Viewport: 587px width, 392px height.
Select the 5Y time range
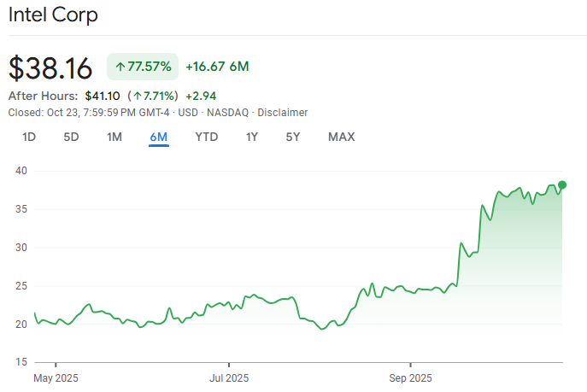click(294, 137)
